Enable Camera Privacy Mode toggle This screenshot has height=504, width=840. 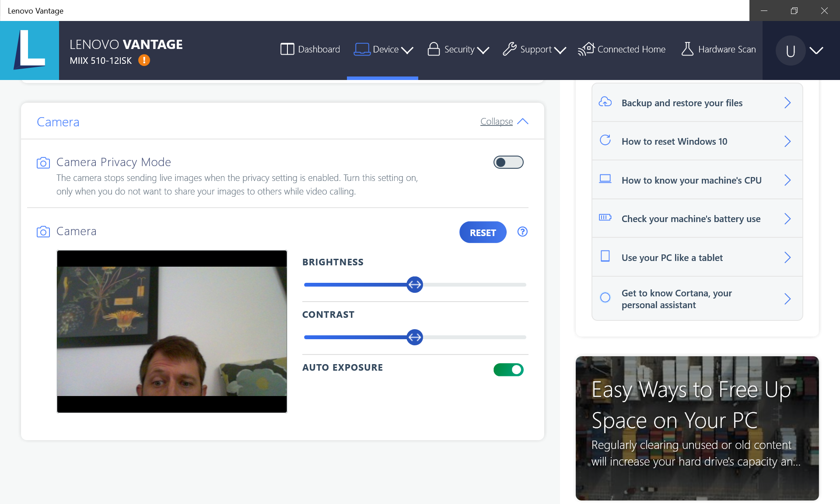(x=508, y=162)
